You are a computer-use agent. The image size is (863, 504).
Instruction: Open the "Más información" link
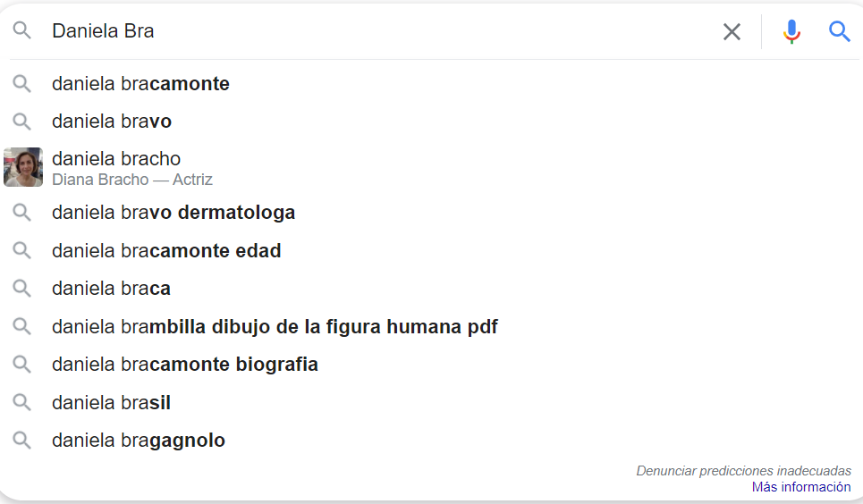(801, 487)
